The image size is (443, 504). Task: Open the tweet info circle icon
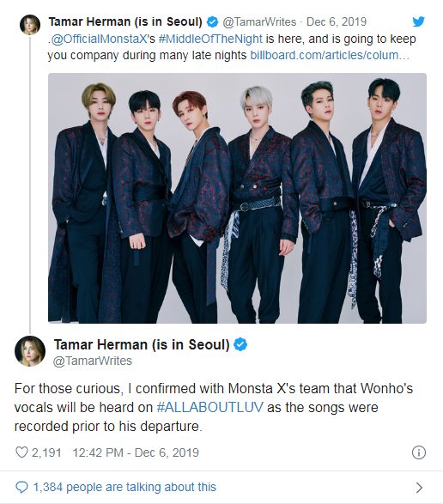pyautogui.click(x=419, y=452)
